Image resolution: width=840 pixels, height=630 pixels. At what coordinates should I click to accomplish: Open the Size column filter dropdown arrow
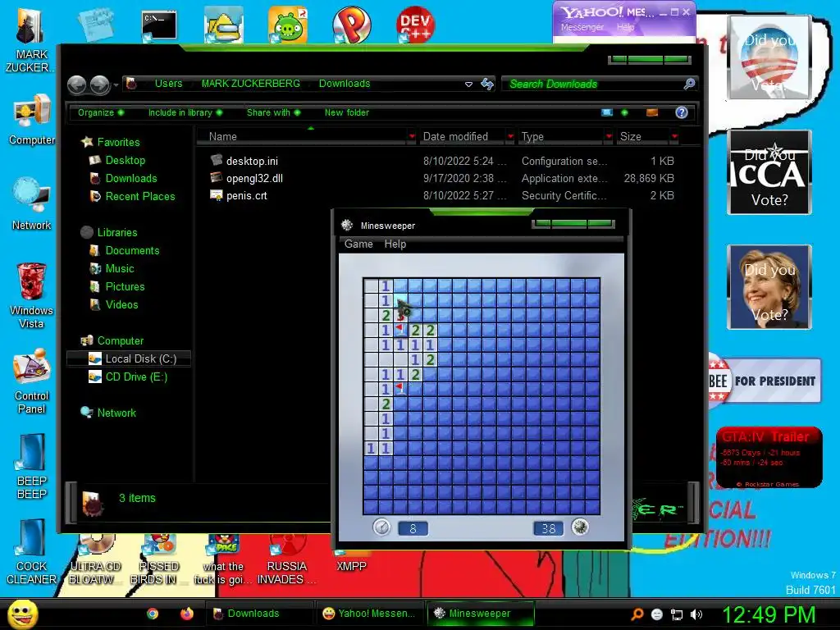674,137
